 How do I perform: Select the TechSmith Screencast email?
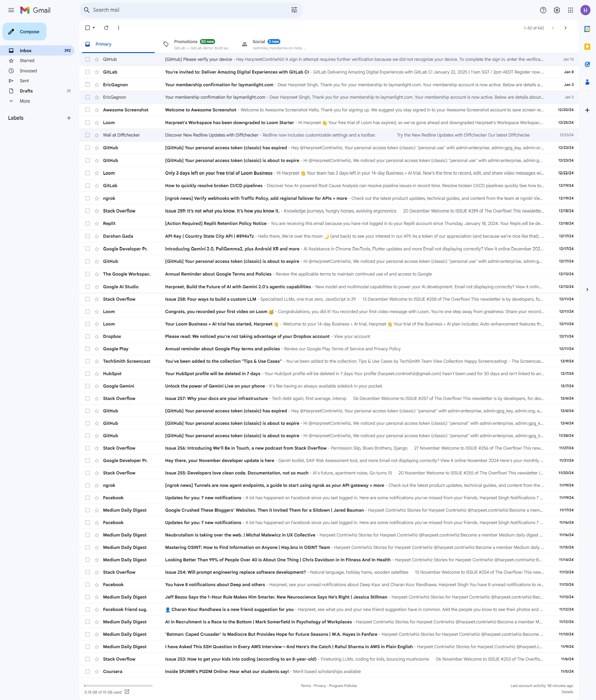click(88, 361)
